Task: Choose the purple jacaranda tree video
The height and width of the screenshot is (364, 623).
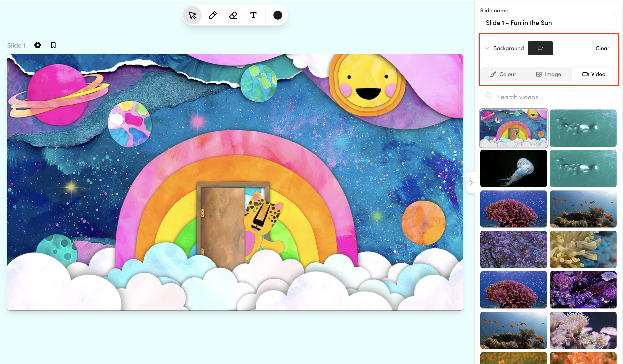Action: pyautogui.click(x=514, y=249)
